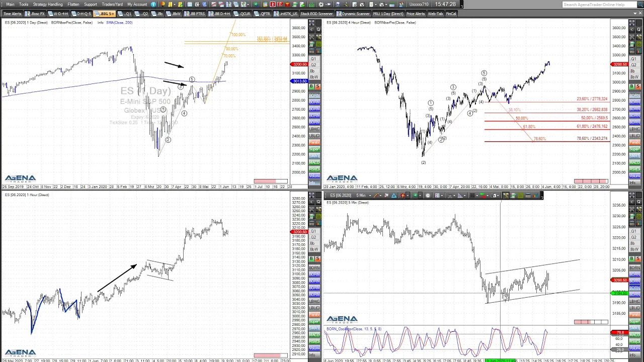Image resolution: width=644 pixels, height=362 pixels.
Task: Open the dropdown beside green share icon in chart toolbar
Action: pyautogui.click(x=420, y=196)
